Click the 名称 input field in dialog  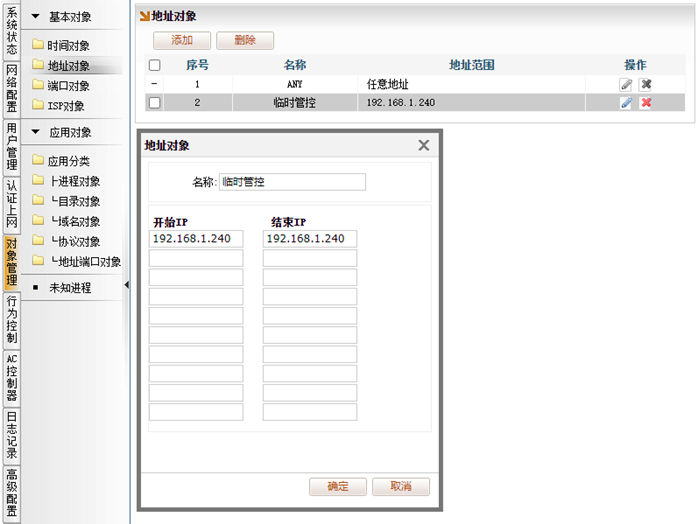(x=292, y=182)
